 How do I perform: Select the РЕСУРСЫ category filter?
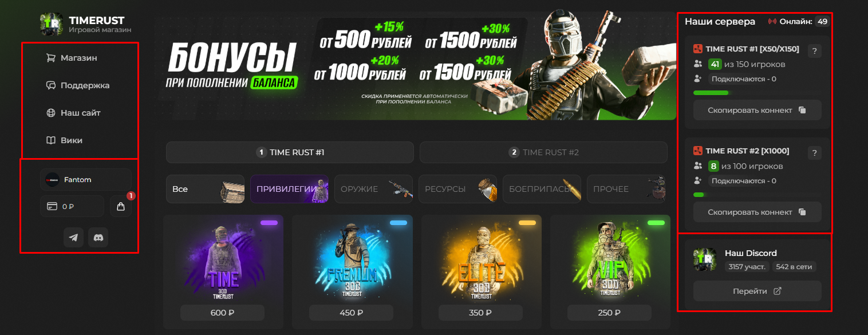(457, 189)
